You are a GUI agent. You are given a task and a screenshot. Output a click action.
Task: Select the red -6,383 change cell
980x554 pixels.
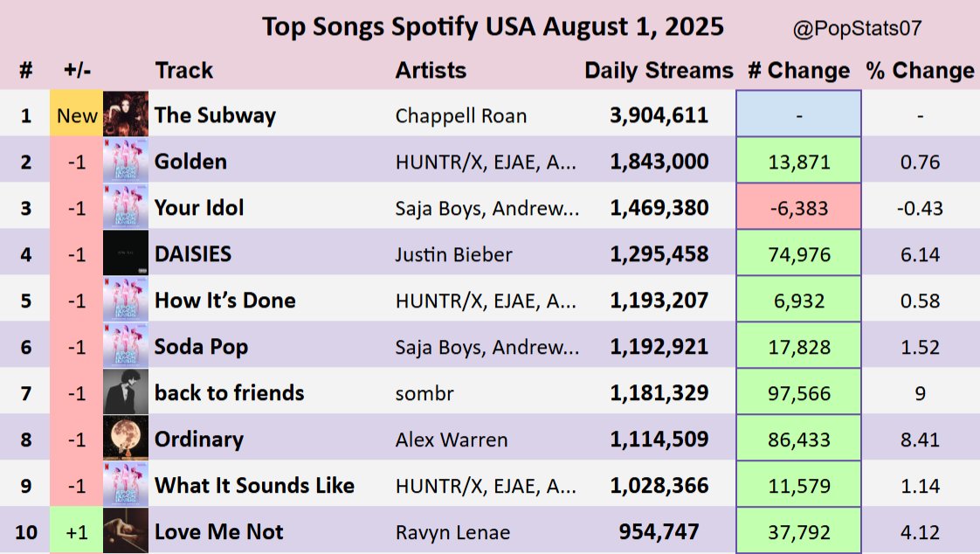[x=799, y=208]
